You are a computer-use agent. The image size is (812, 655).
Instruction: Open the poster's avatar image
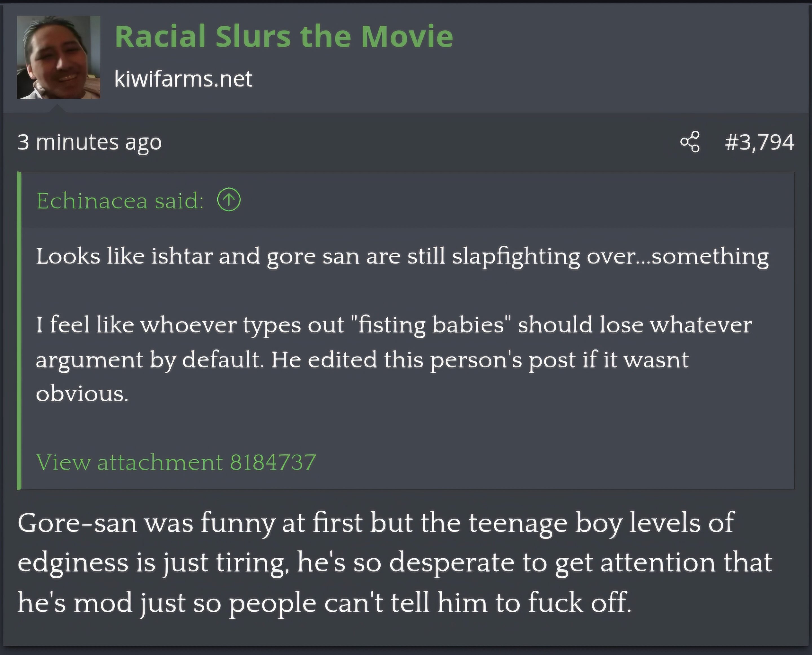[59, 57]
